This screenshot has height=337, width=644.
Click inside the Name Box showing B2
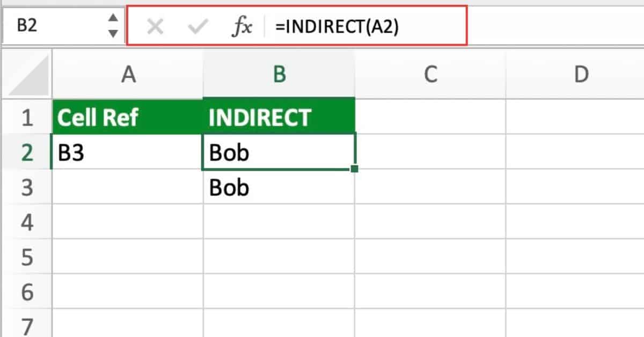[48, 25]
